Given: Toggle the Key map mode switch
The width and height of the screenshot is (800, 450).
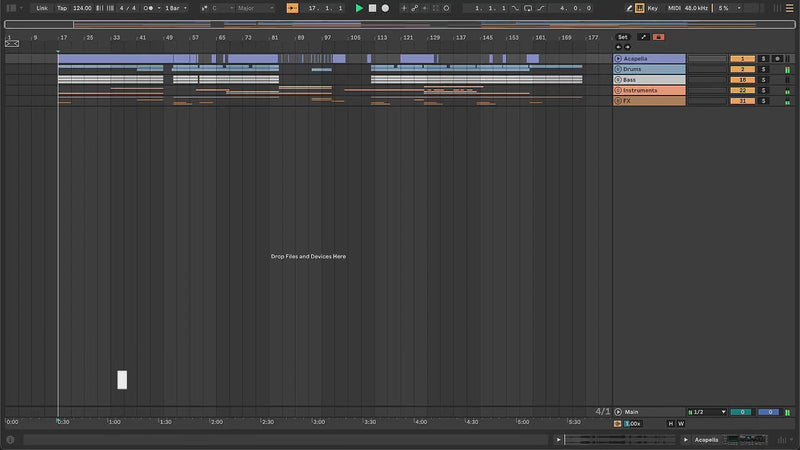Looking at the screenshot, I should pyautogui.click(x=653, y=8).
